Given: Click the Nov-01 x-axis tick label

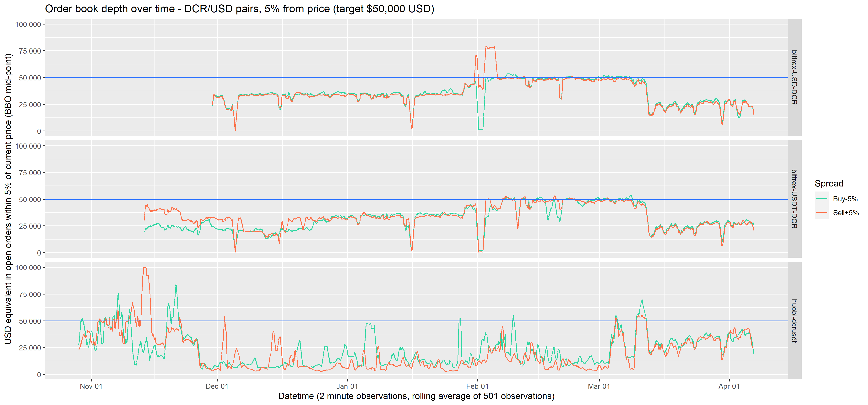Looking at the screenshot, I should coord(91,386).
